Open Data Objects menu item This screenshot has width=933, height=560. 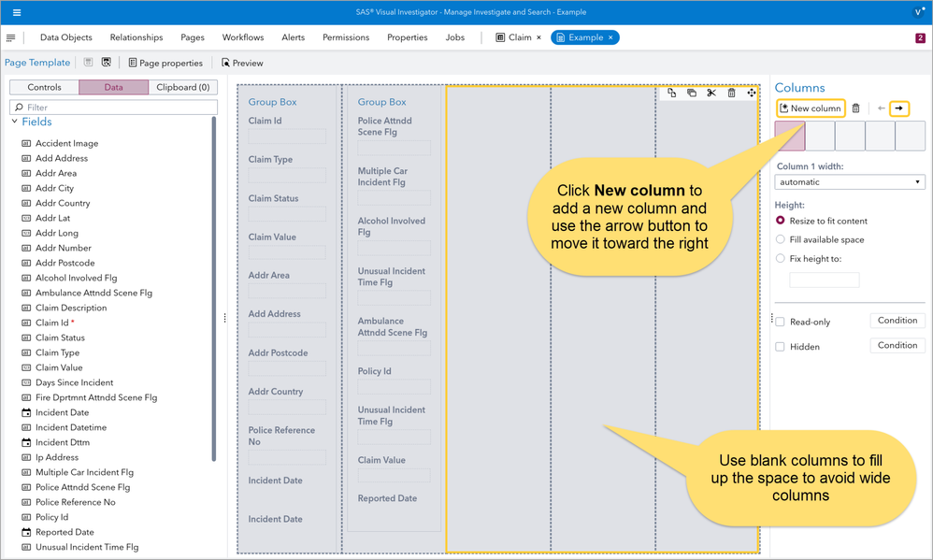66,37
